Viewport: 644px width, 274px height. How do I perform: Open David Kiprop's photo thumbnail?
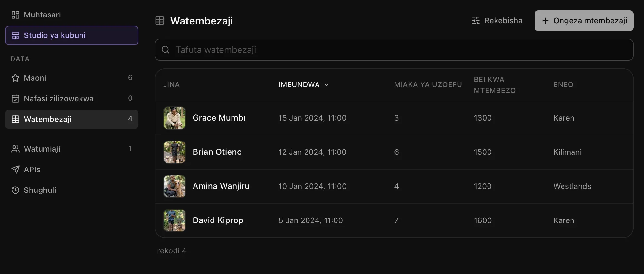[x=175, y=220]
